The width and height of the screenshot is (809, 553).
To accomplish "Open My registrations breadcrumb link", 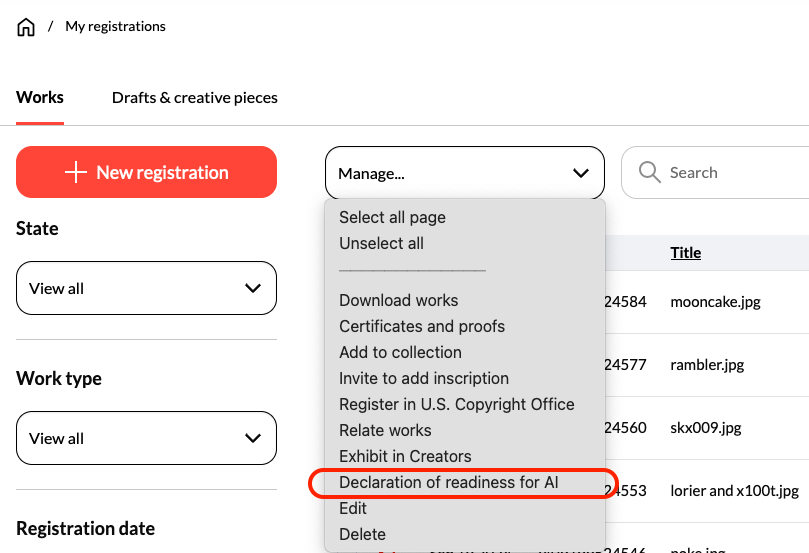I will [x=115, y=27].
